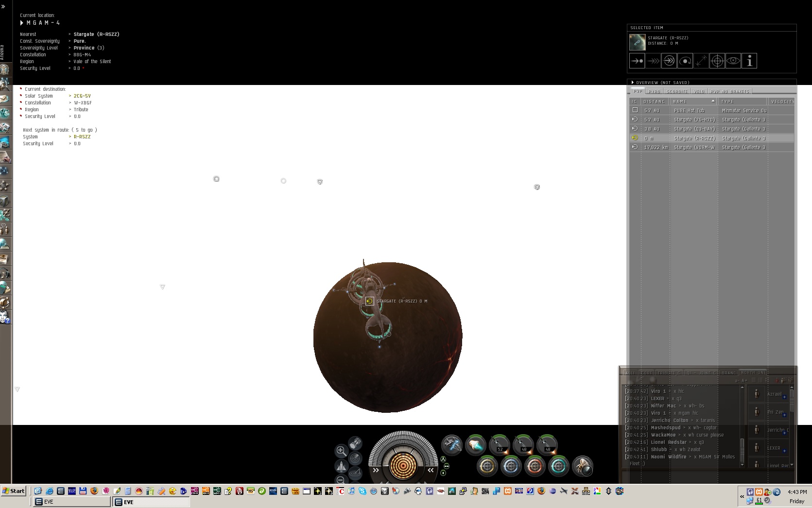Select Stargate (VORM-W in the overview list

pos(712,148)
